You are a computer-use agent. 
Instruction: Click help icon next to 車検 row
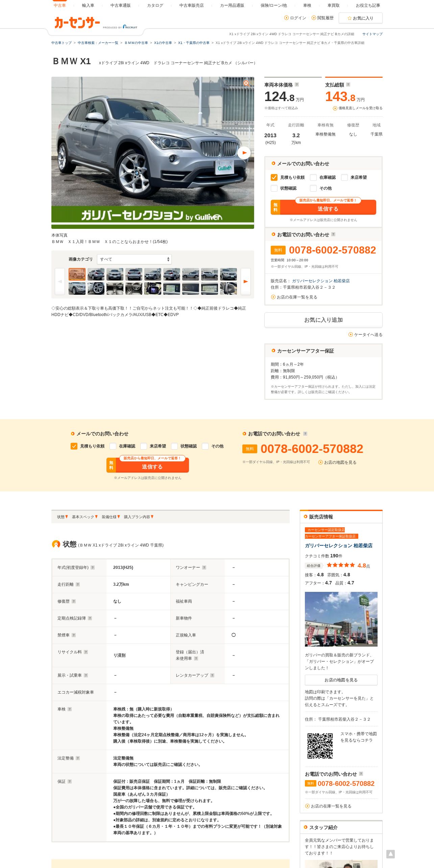click(x=70, y=709)
